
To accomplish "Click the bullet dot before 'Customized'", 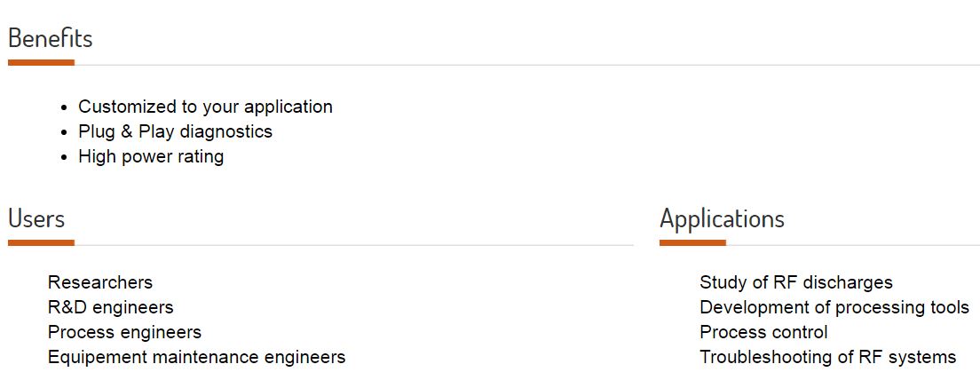I will point(65,108).
